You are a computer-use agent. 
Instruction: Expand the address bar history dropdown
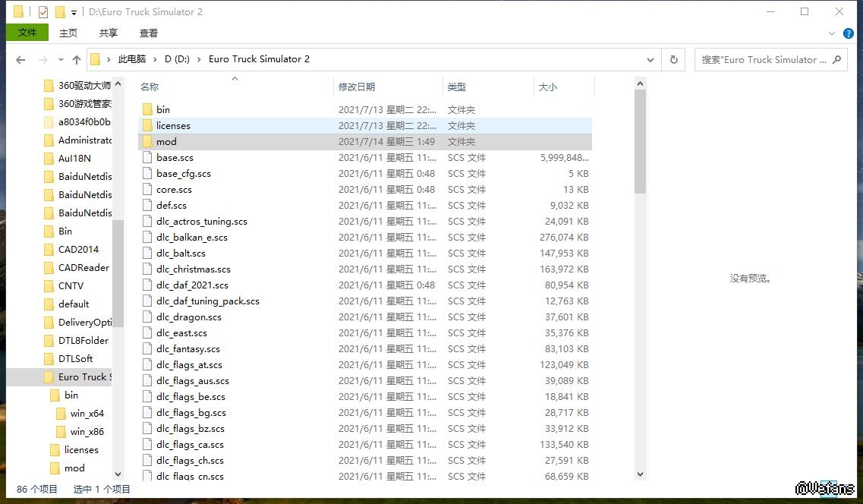650,60
